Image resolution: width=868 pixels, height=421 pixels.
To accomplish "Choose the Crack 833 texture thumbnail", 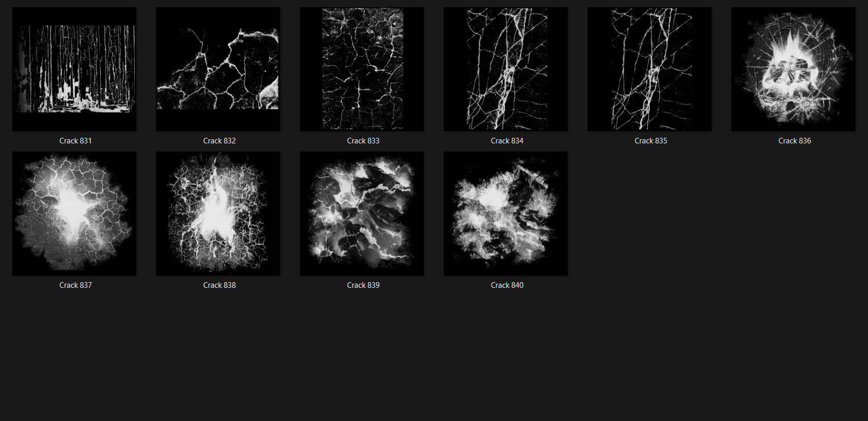I will point(362,69).
